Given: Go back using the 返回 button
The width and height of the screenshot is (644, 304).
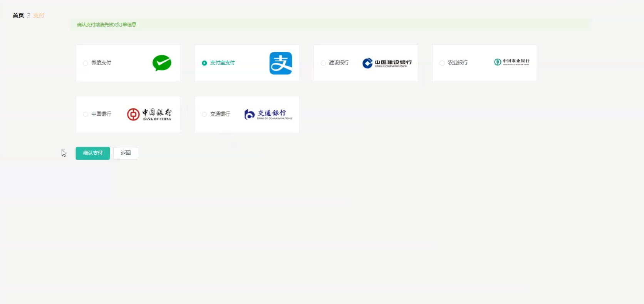Looking at the screenshot, I should (x=126, y=153).
